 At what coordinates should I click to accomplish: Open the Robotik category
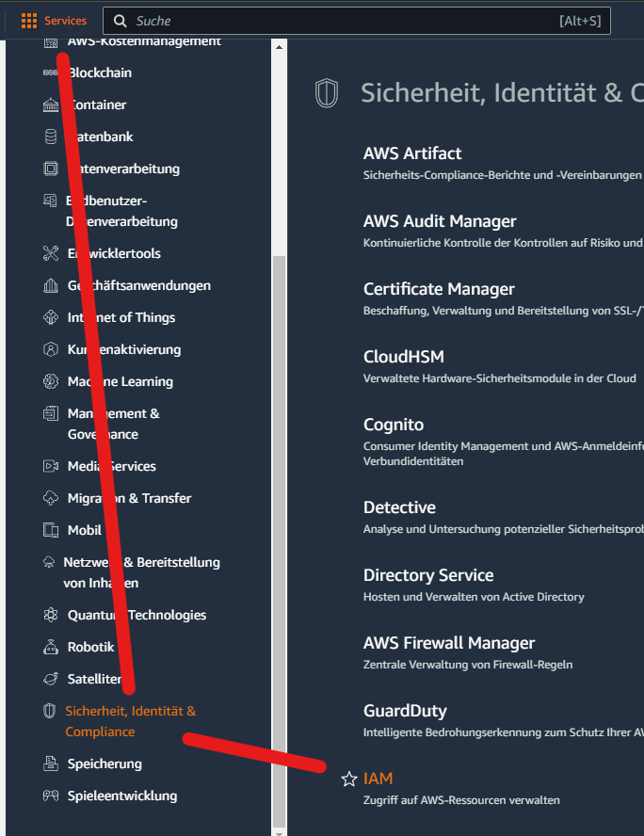pos(90,647)
